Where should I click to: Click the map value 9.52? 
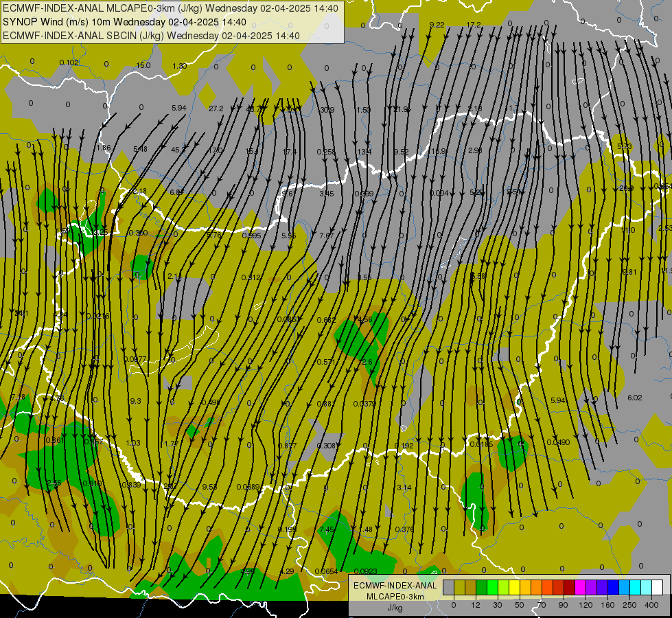click(401, 151)
